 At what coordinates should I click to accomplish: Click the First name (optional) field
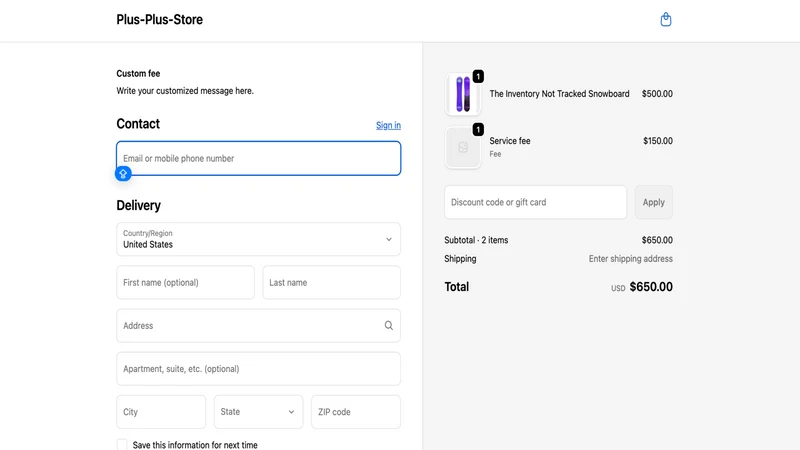[185, 282]
